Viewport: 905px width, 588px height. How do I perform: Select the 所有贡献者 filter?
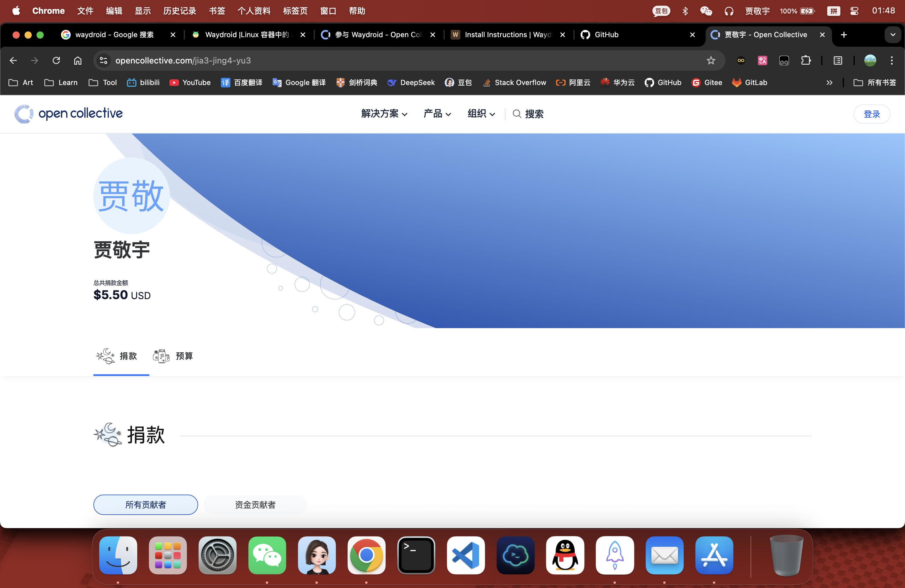[x=145, y=505]
